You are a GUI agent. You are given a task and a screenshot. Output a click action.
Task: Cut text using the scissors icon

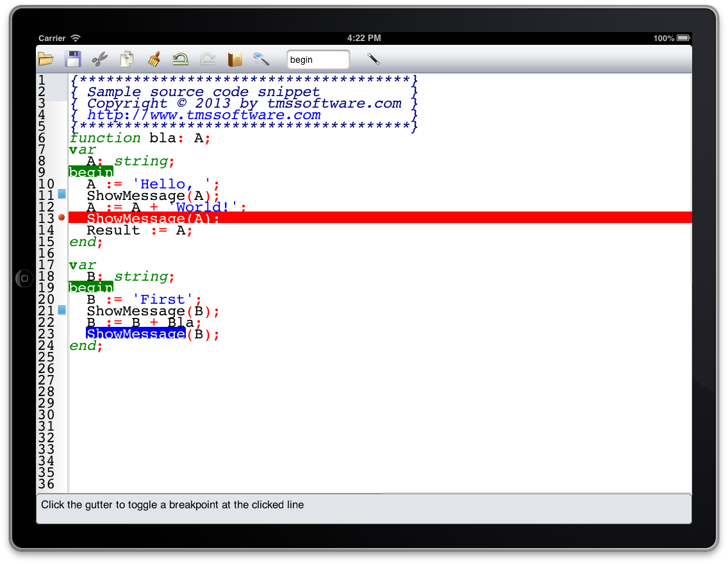tap(99, 59)
